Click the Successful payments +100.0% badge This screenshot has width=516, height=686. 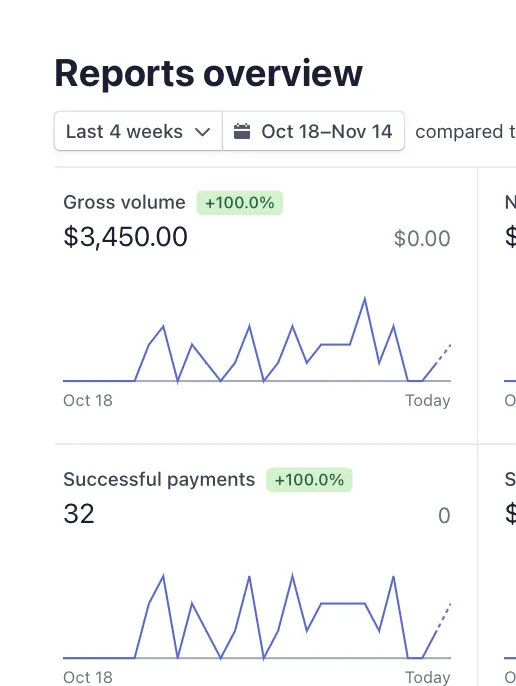tap(309, 480)
